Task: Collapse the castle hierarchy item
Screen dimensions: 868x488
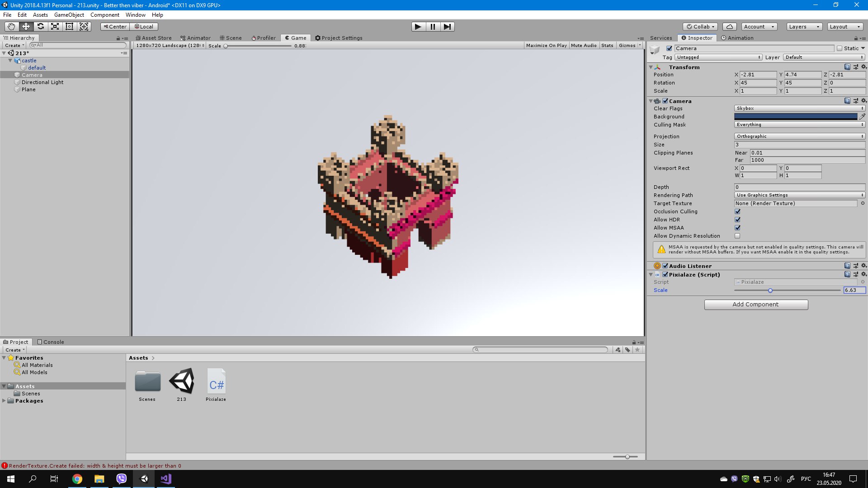Action: click(10, 61)
